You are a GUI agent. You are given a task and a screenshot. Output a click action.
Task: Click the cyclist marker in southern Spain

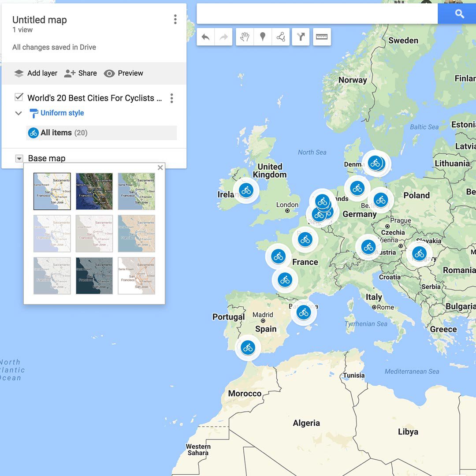[248, 348]
